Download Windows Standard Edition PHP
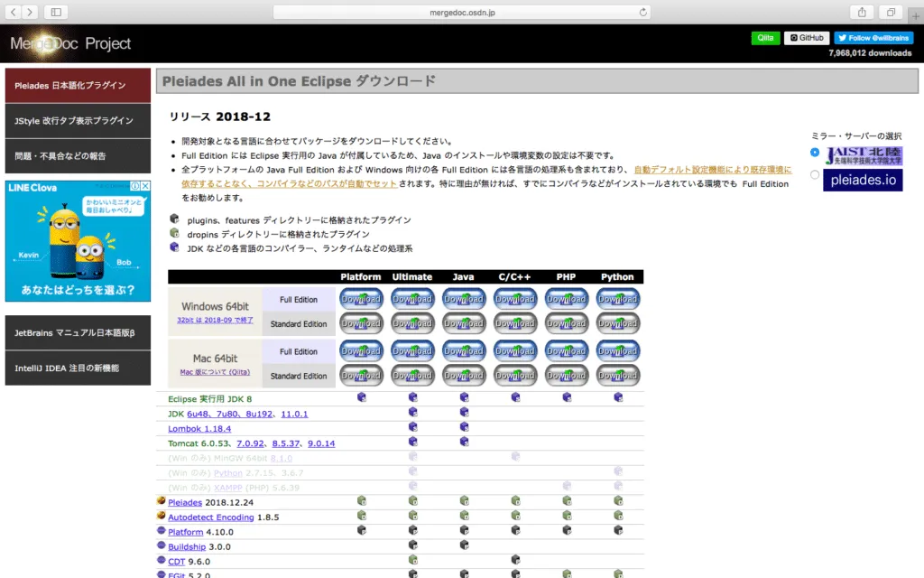This screenshot has width=924, height=578. click(x=567, y=323)
